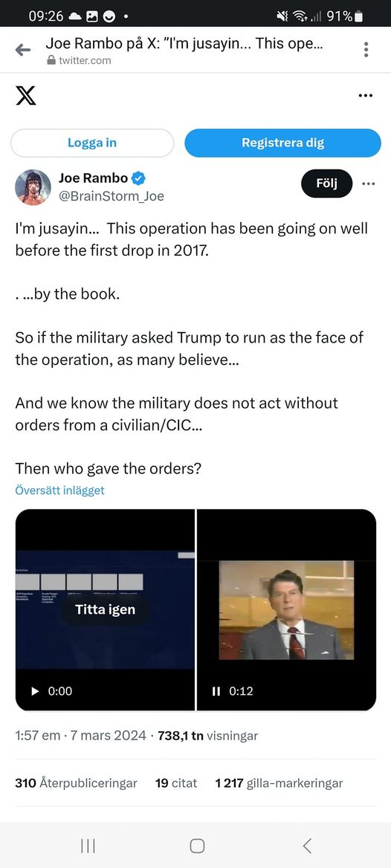Viewport: 391px width, 868px height.
Task: Open the browser three-dot overflow menu
Action: pyautogui.click(x=366, y=49)
